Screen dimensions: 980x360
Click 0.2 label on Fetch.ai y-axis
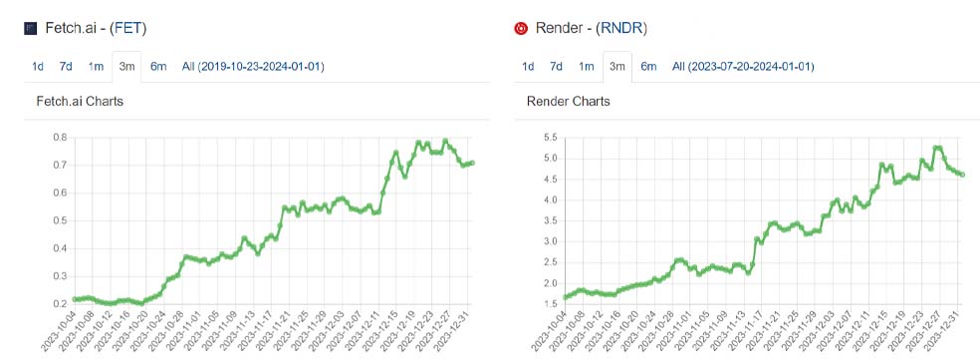pos(60,304)
